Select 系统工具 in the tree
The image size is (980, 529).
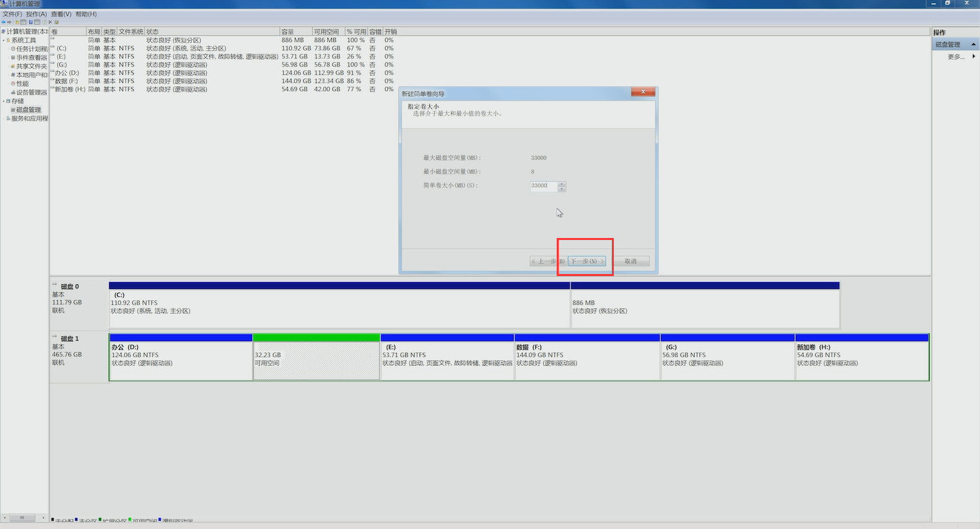22,40
